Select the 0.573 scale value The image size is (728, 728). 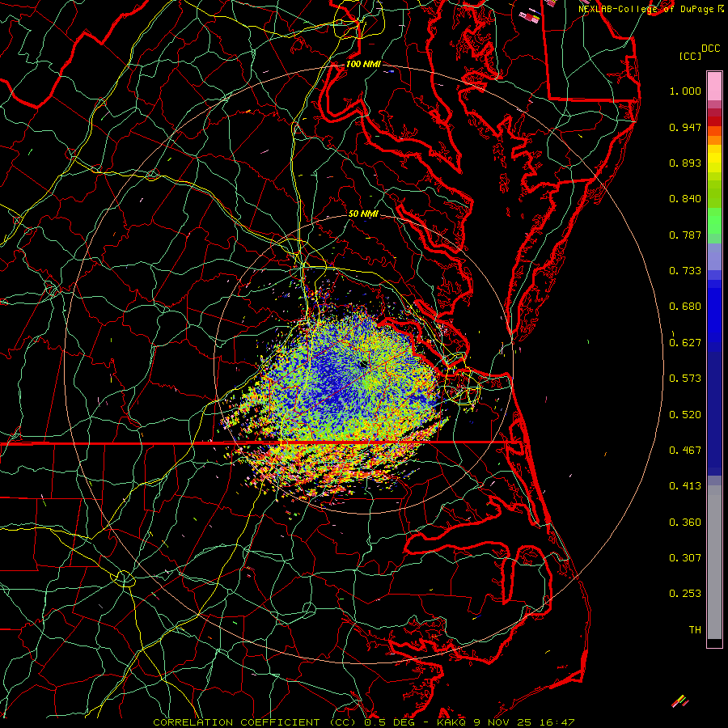685,379
